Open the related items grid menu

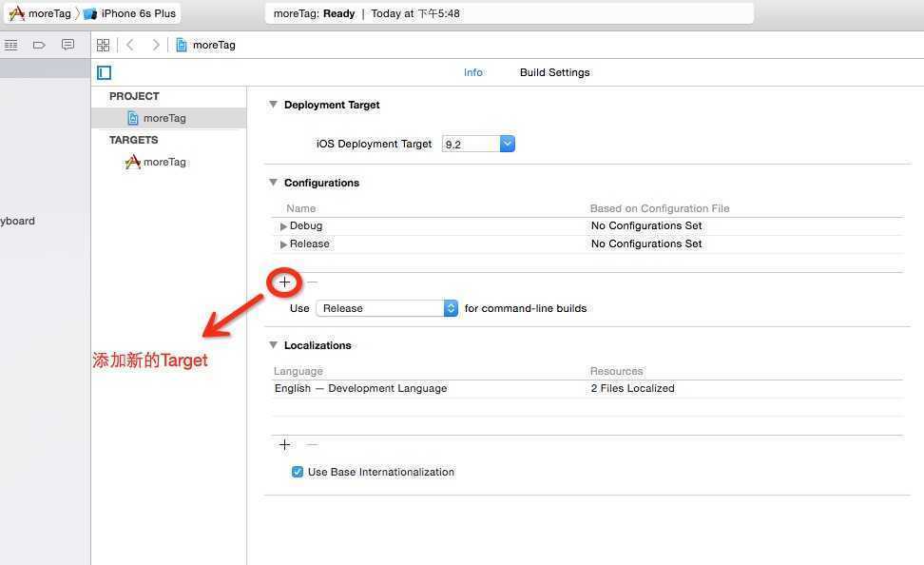[103, 45]
